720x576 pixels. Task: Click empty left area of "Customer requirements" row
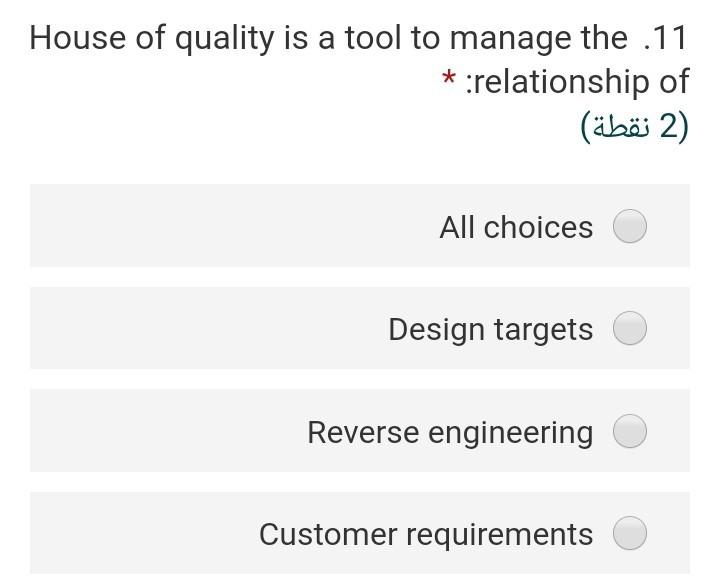pos(130,533)
